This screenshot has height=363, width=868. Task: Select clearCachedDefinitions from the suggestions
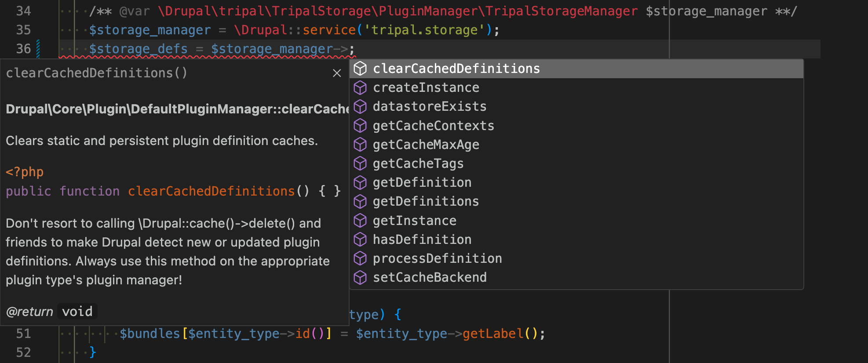[576, 69]
